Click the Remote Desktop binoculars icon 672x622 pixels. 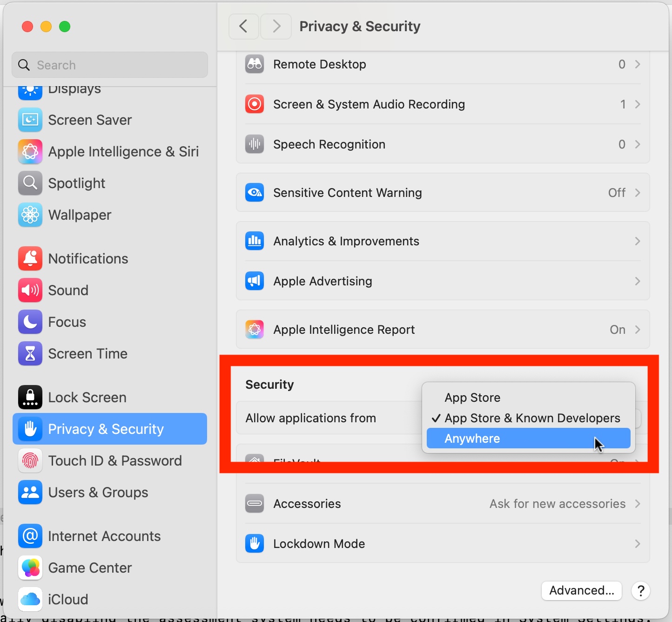pos(255,64)
